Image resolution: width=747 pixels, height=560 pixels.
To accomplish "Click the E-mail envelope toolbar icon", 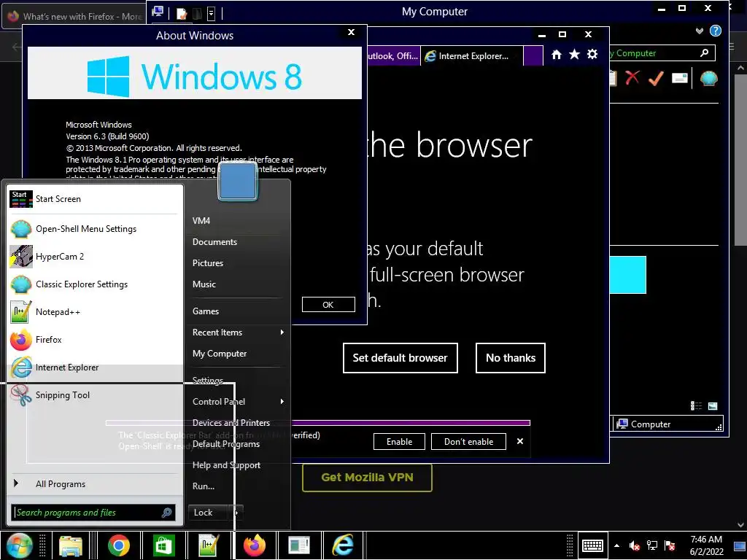I will [x=680, y=77].
